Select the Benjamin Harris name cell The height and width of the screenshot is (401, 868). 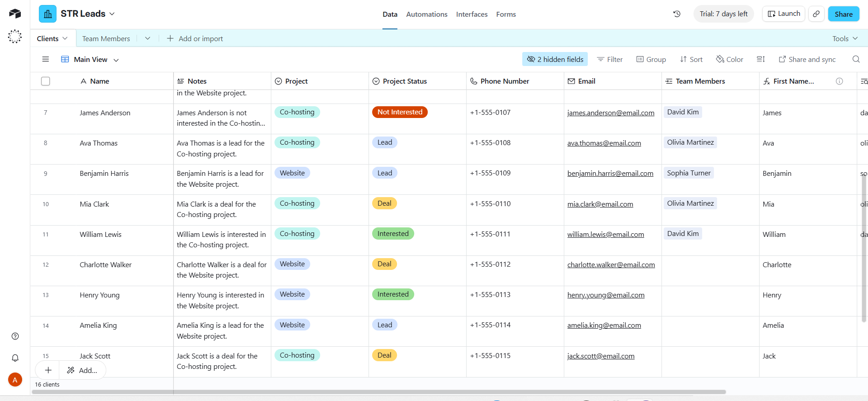[104, 174]
